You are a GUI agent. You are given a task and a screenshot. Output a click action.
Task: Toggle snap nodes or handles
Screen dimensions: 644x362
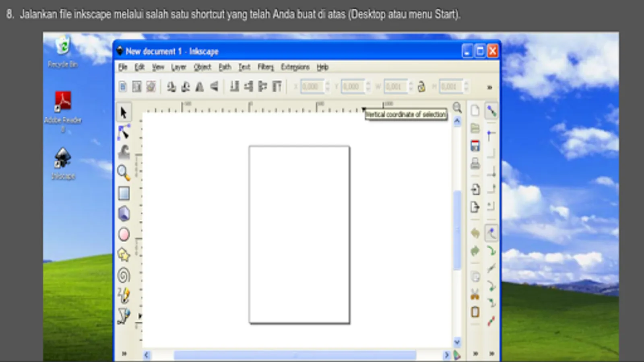click(491, 233)
